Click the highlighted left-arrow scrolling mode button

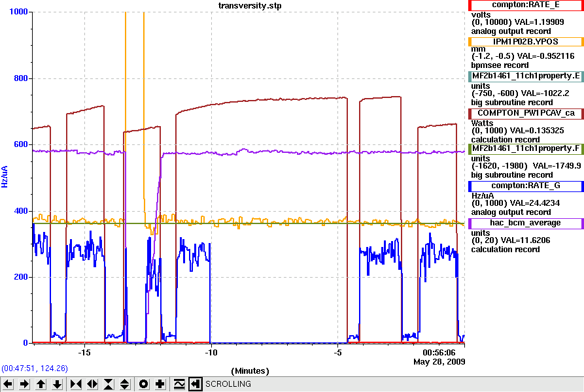196,384
